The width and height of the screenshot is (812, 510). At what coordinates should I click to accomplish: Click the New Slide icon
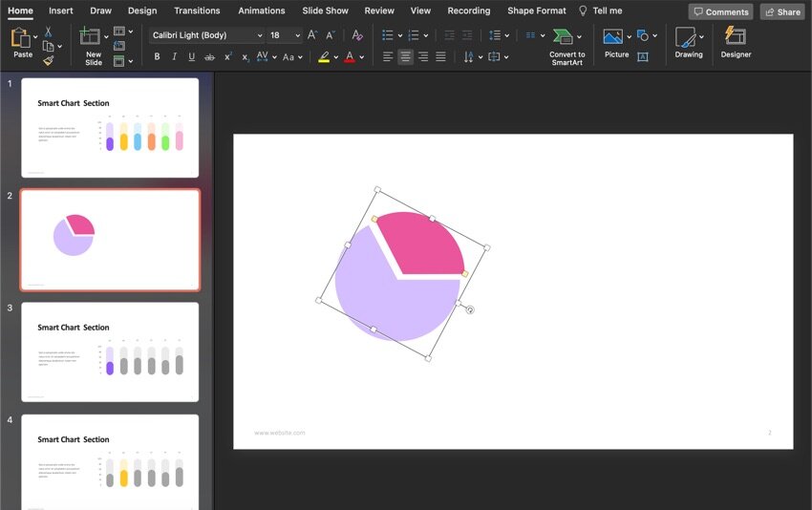(91, 37)
